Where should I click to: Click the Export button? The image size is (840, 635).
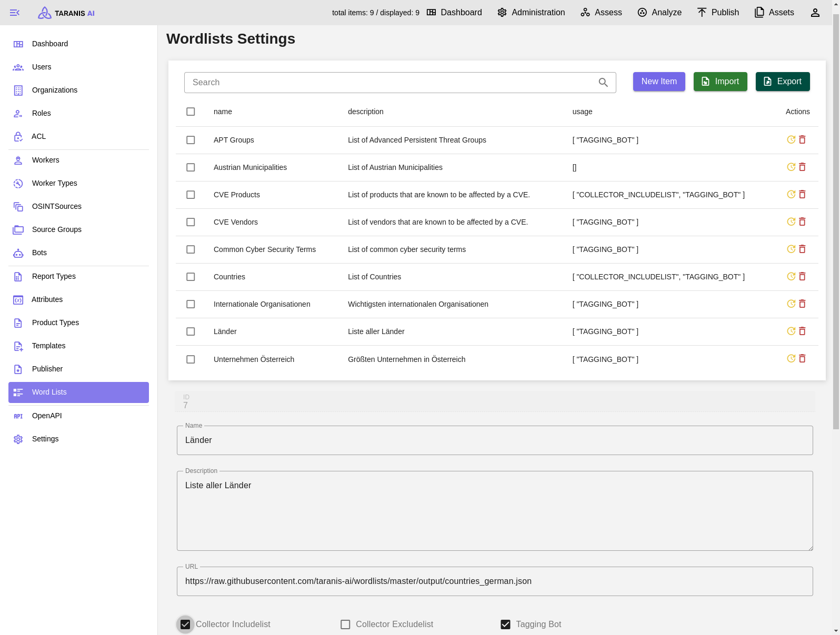(x=783, y=82)
